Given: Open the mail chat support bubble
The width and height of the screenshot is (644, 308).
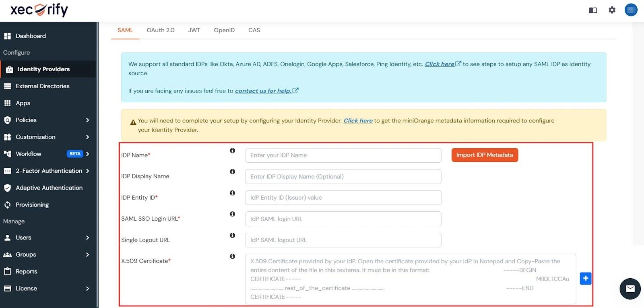Looking at the screenshot, I should [630, 289].
